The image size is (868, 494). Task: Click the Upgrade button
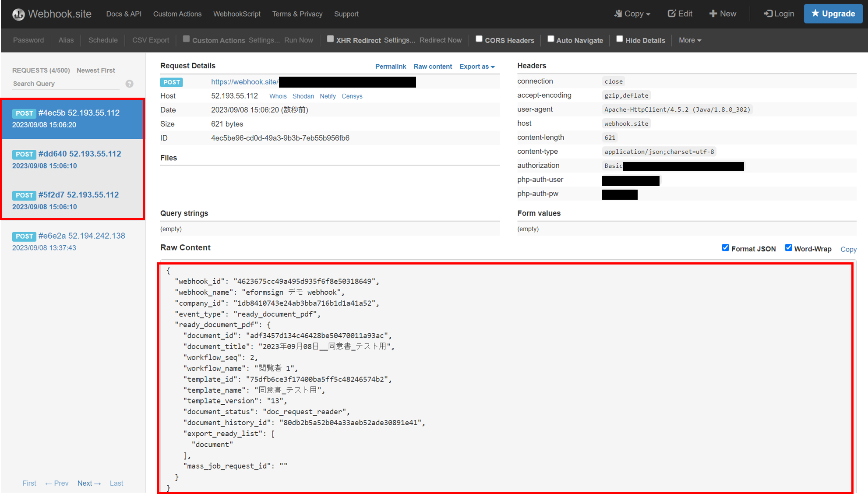[833, 14]
